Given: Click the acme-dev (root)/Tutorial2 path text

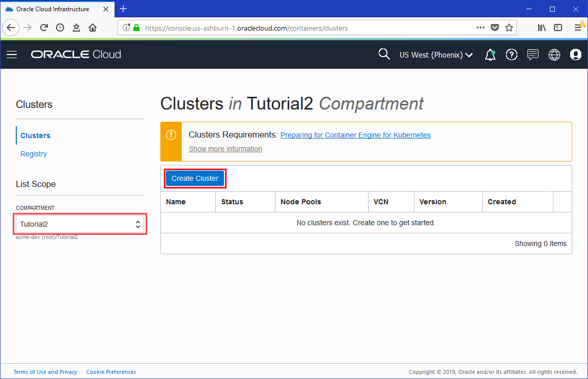Looking at the screenshot, I should click(x=47, y=237).
